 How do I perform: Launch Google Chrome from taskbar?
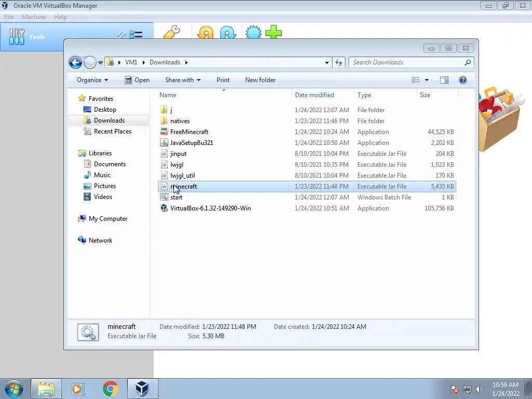[x=111, y=389]
